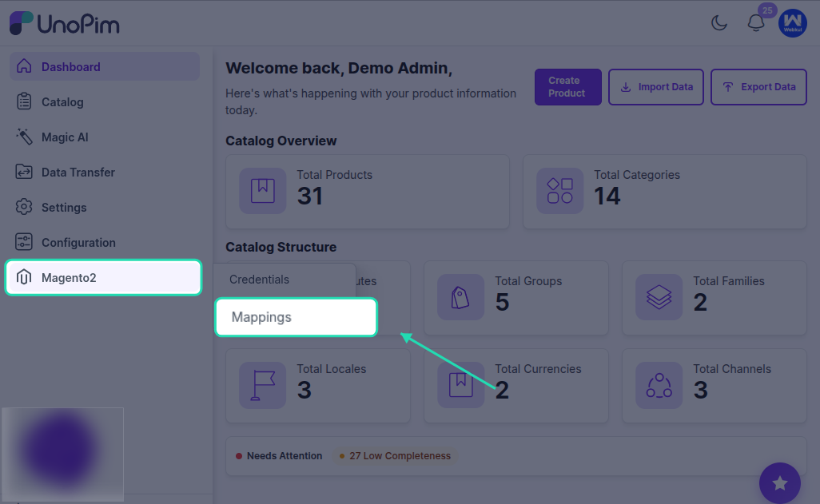Viewport: 820px width, 504px height.
Task: Click the Total Products bookmark icon
Action: tap(262, 190)
